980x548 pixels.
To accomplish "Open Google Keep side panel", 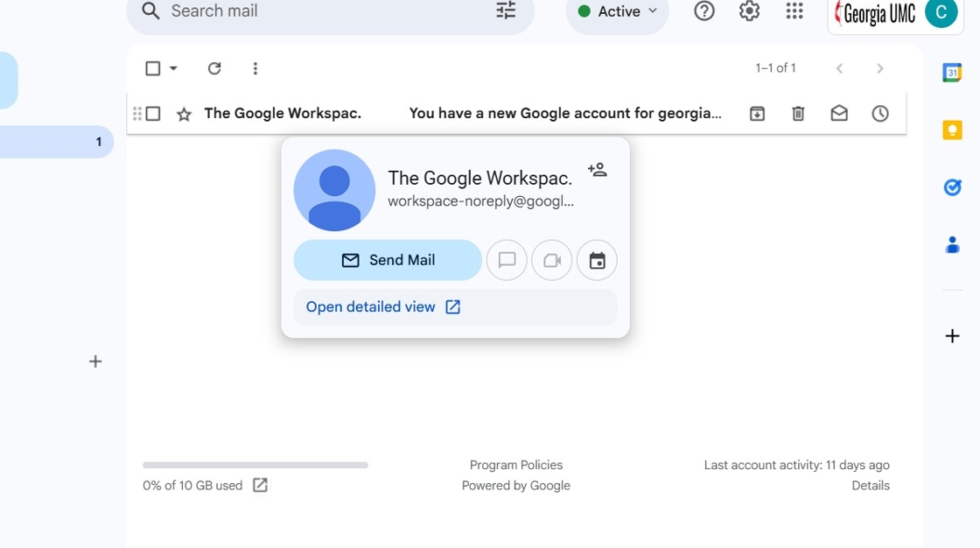I will point(952,130).
